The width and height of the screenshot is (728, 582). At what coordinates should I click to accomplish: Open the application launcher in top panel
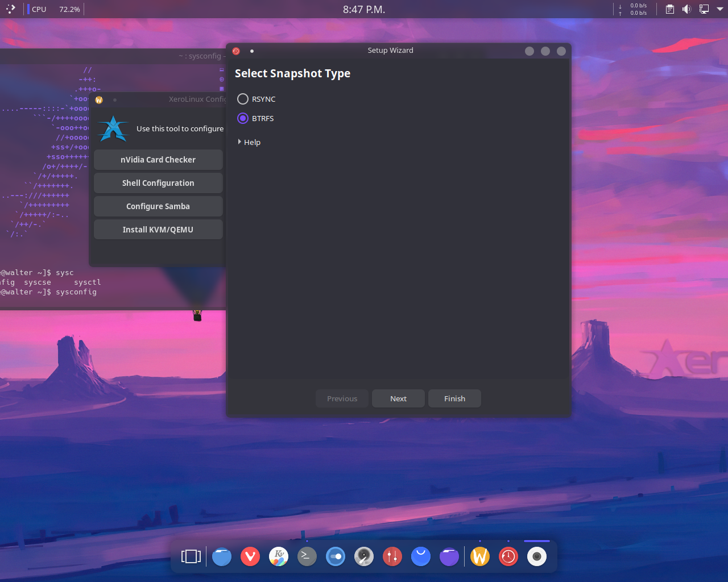(x=10, y=9)
